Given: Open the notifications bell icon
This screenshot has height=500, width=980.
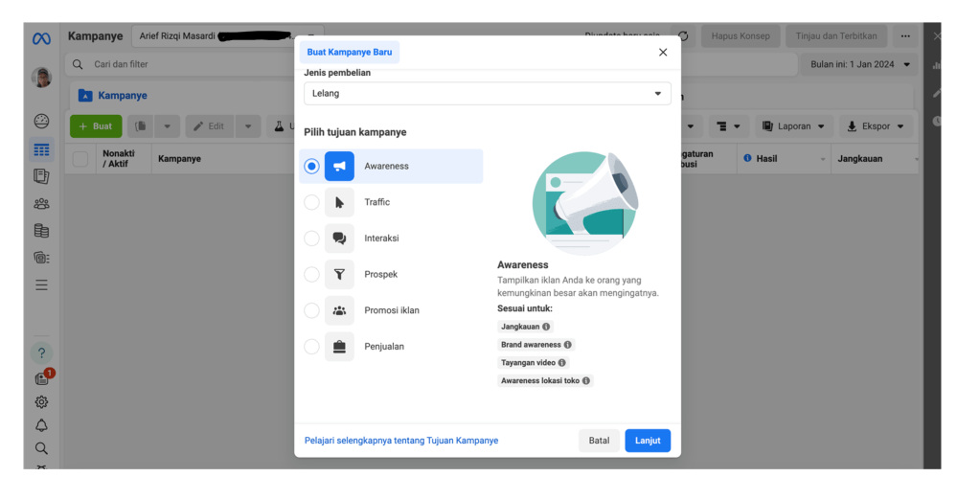Looking at the screenshot, I should pyautogui.click(x=41, y=425).
